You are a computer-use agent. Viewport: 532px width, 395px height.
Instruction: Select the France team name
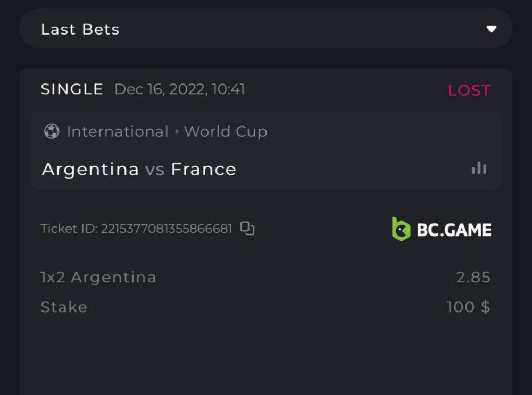[203, 169]
